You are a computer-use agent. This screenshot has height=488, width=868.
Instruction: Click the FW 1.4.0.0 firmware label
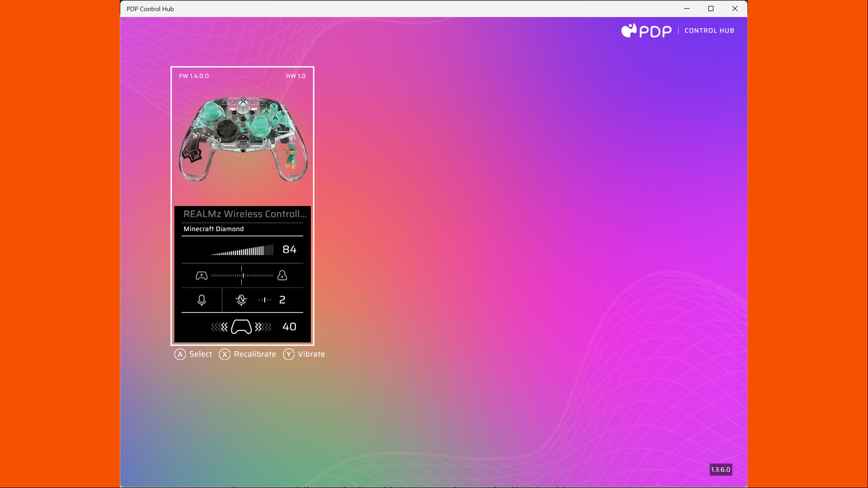click(194, 76)
